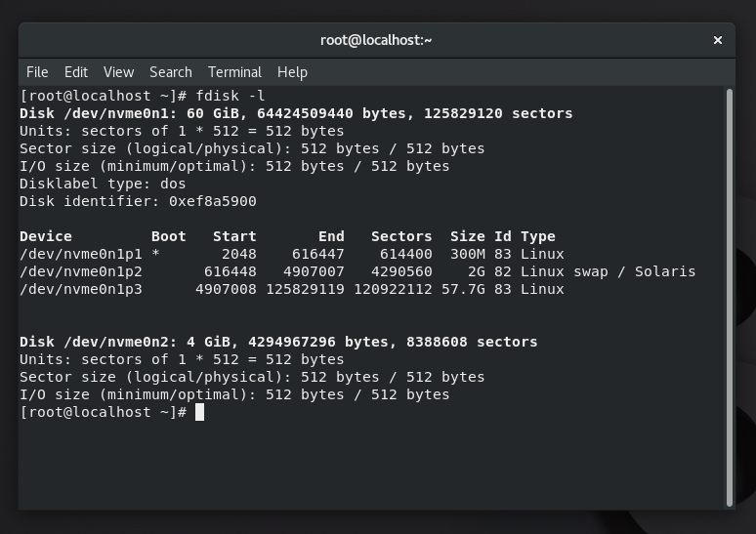Image resolution: width=756 pixels, height=534 pixels.
Task: Open the File menu
Action: pyautogui.click(x=37, y=72)
